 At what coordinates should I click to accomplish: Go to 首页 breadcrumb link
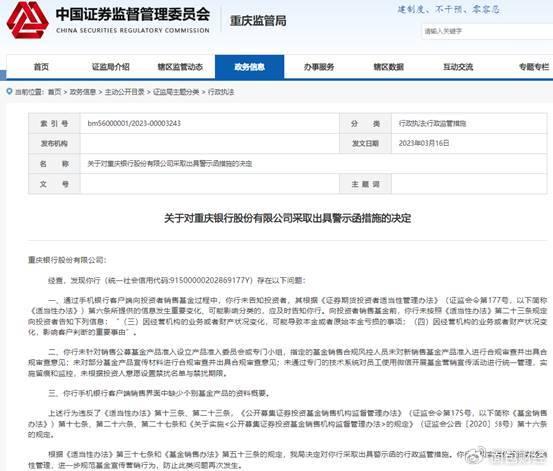(55, 92)
